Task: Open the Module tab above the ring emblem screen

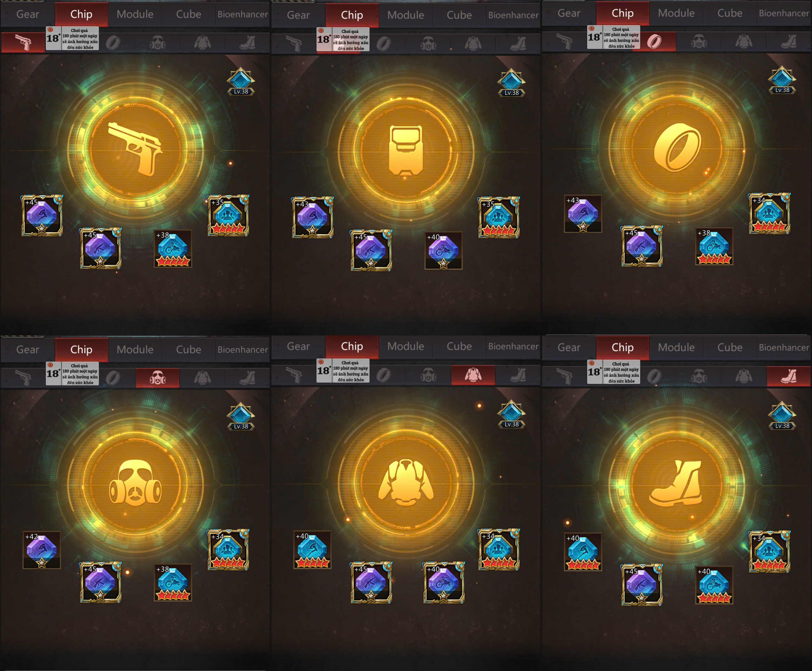Action: point(676,13)
